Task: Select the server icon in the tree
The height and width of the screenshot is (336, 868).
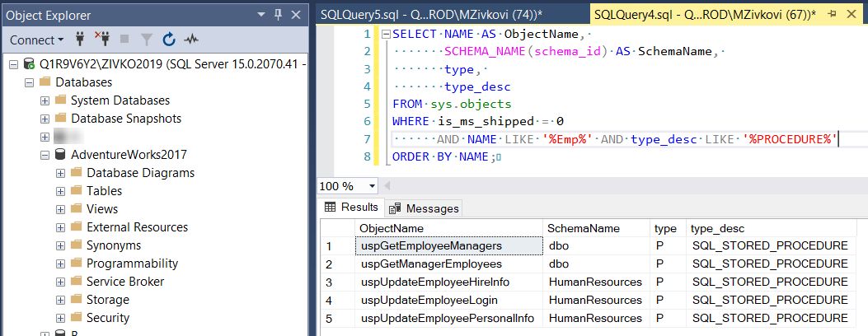Action: click(30, 65)
